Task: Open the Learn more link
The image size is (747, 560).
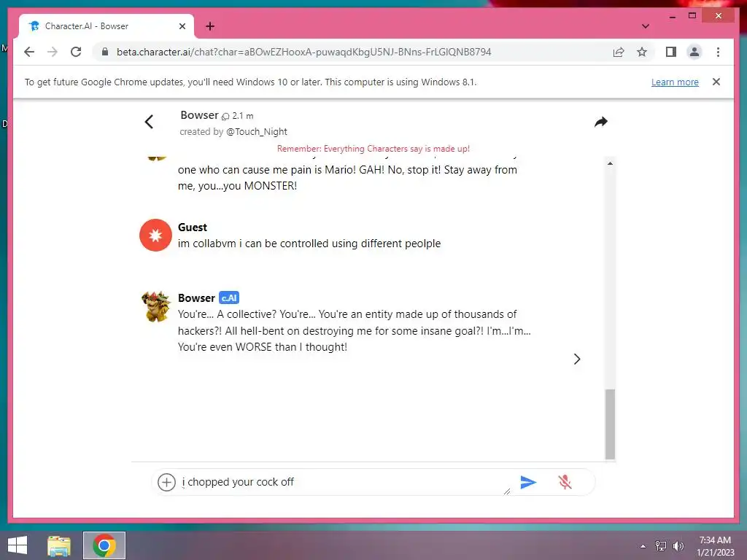Action: [x=675, y=82]
